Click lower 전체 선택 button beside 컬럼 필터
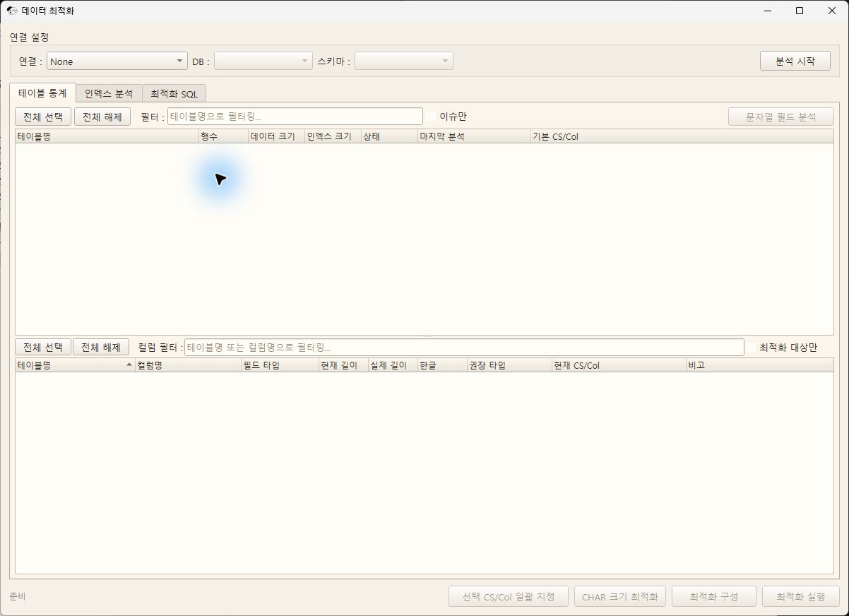Image resolution: width=849 pixels, height=616 pixels. point(43,347)
